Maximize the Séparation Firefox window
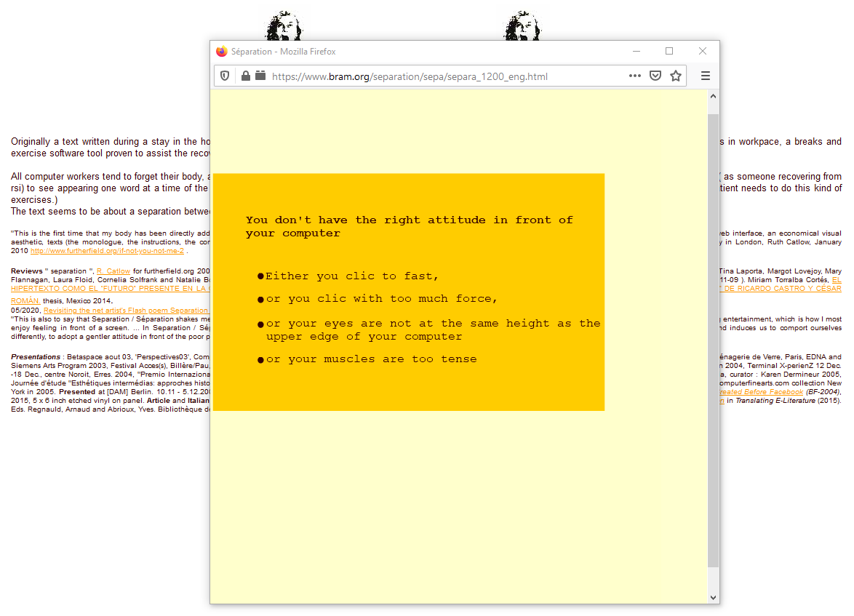Screen dimensions: 854x616 click(x=669, y=51)
